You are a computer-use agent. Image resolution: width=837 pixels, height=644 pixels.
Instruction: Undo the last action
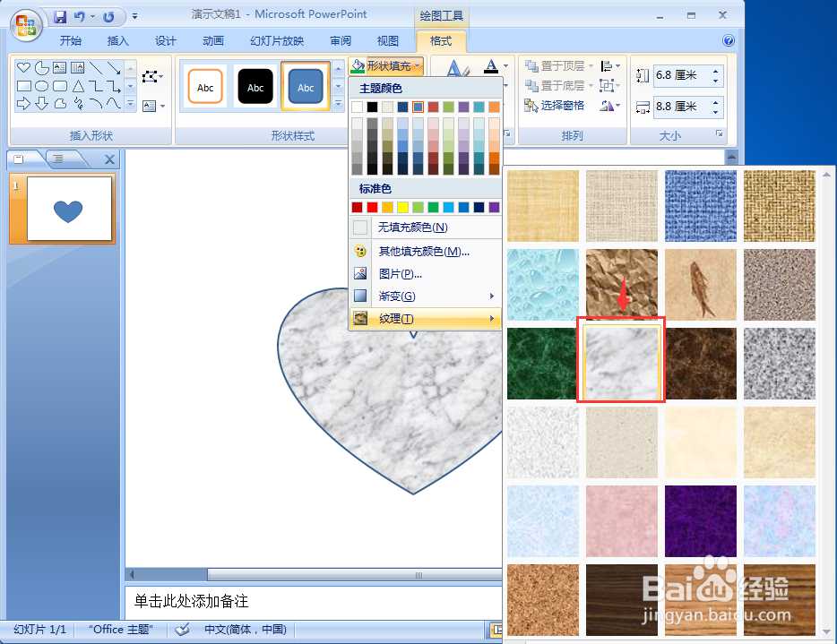[80, 17]
